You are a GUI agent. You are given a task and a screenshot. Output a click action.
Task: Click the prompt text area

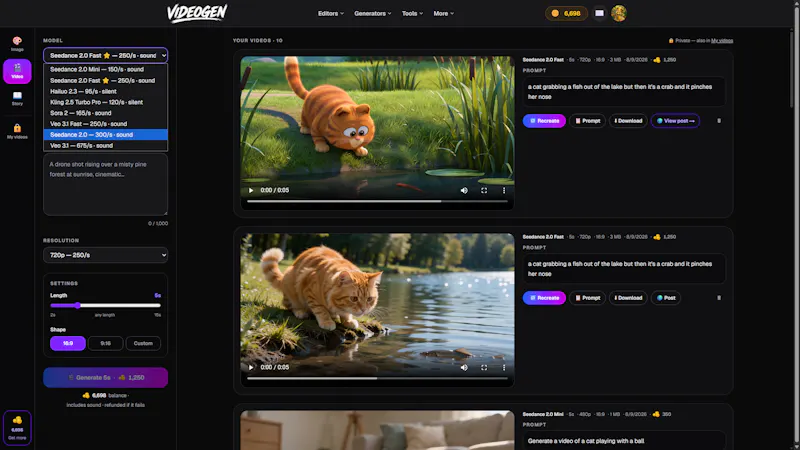[x=106, y=185]
